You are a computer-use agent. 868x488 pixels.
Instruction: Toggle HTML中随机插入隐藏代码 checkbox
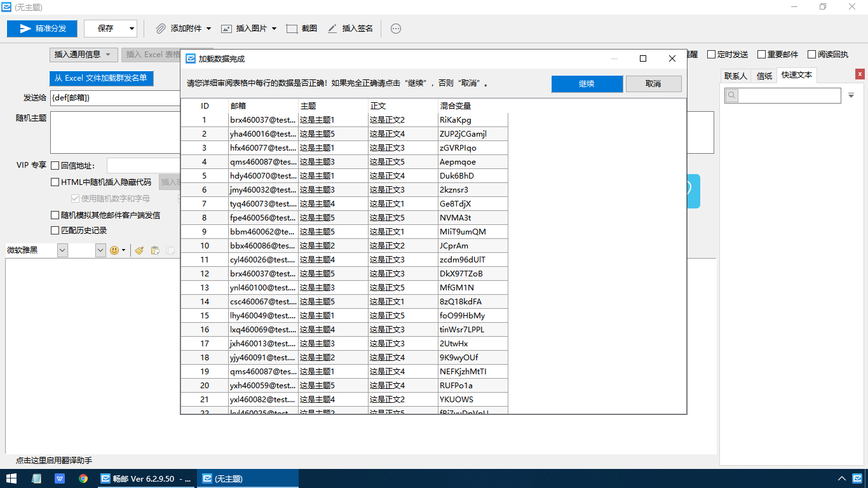pos(55,182)
